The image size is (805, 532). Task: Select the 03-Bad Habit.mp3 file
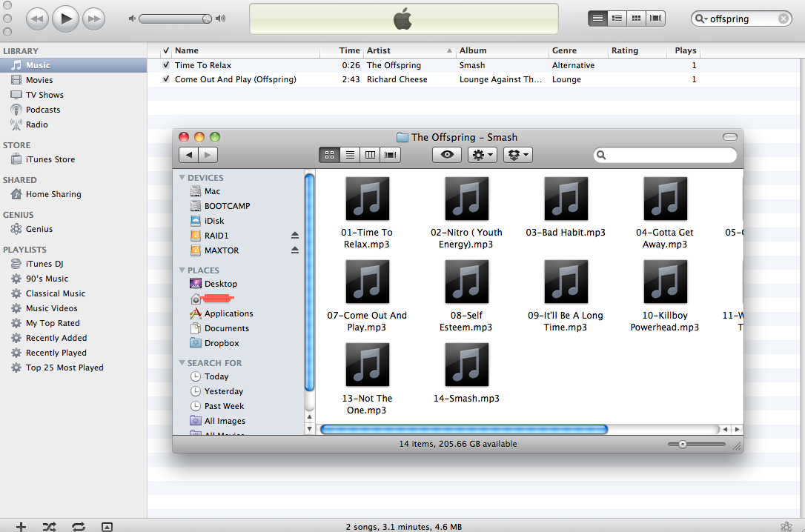(x=566, y=207)
